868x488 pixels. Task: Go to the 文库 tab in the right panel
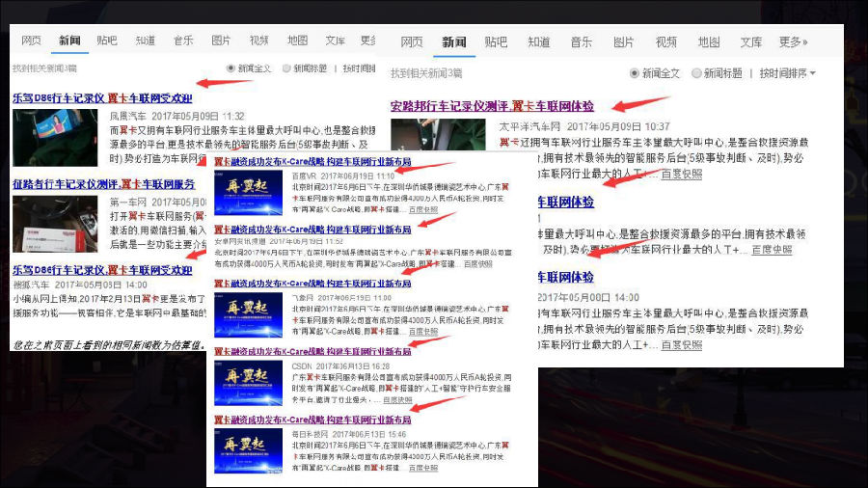tap(750, 42)
